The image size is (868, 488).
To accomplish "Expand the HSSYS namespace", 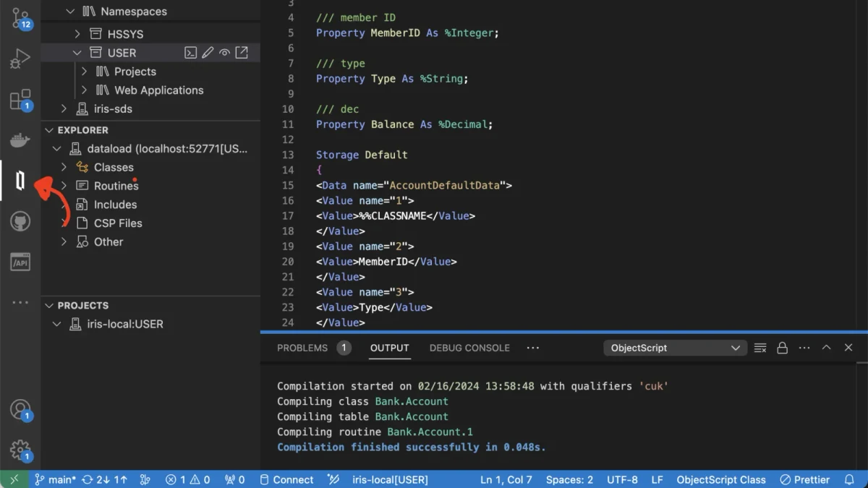I will point(77,34).
